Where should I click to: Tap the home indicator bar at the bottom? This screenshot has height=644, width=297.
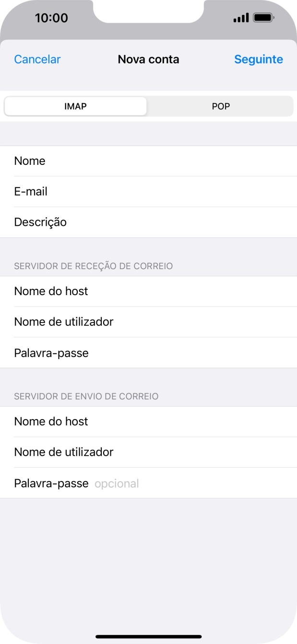pos(148,636)
